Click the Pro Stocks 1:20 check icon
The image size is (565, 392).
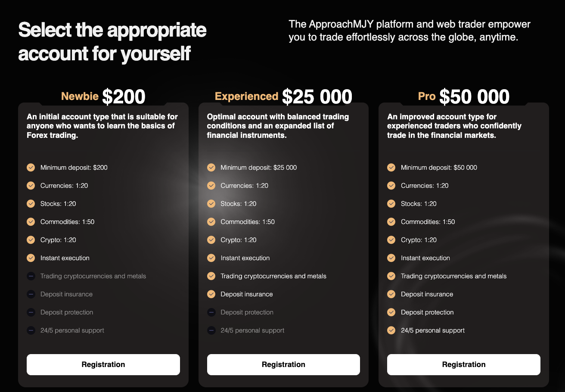click(391, 204)
